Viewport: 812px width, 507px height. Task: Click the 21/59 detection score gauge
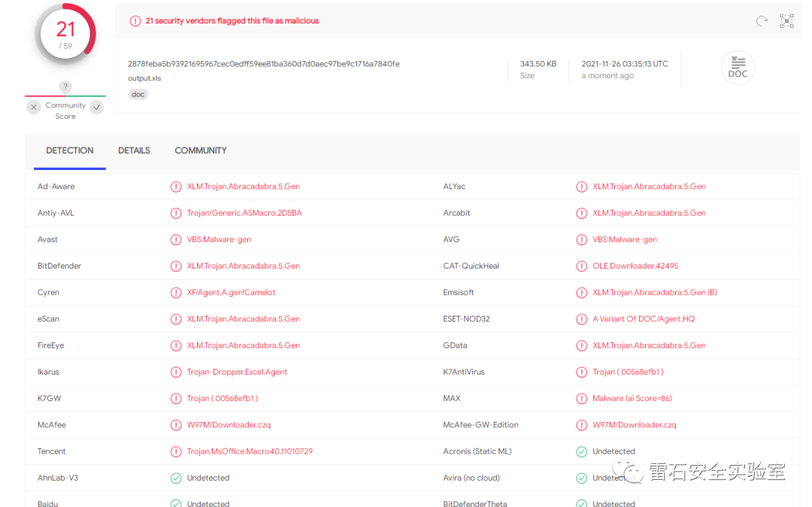[65, 35]
